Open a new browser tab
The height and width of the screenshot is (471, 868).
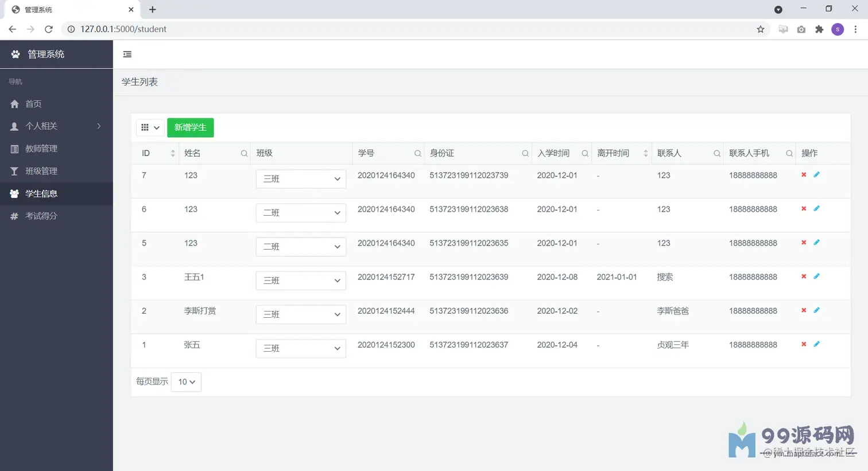tap(152, 10)
